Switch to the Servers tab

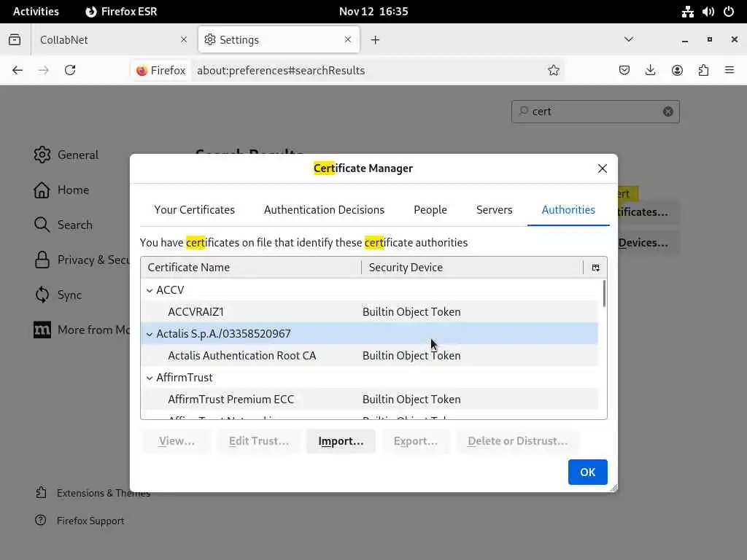[494, 210]
